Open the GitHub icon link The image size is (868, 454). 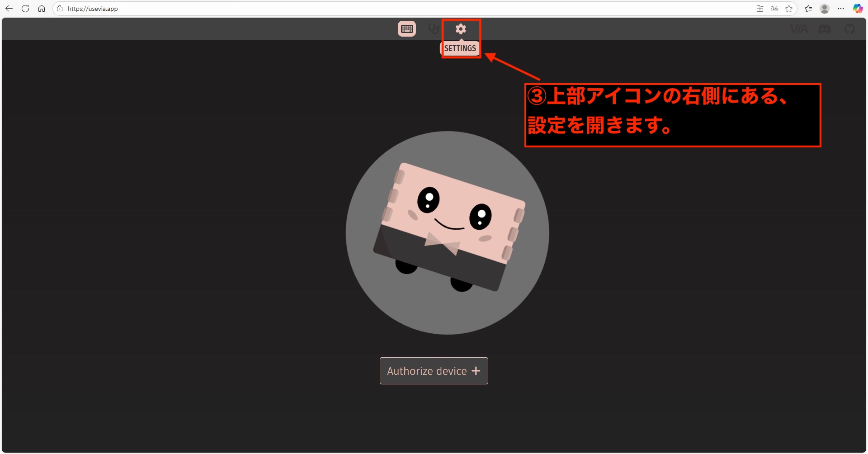[850, 29]
